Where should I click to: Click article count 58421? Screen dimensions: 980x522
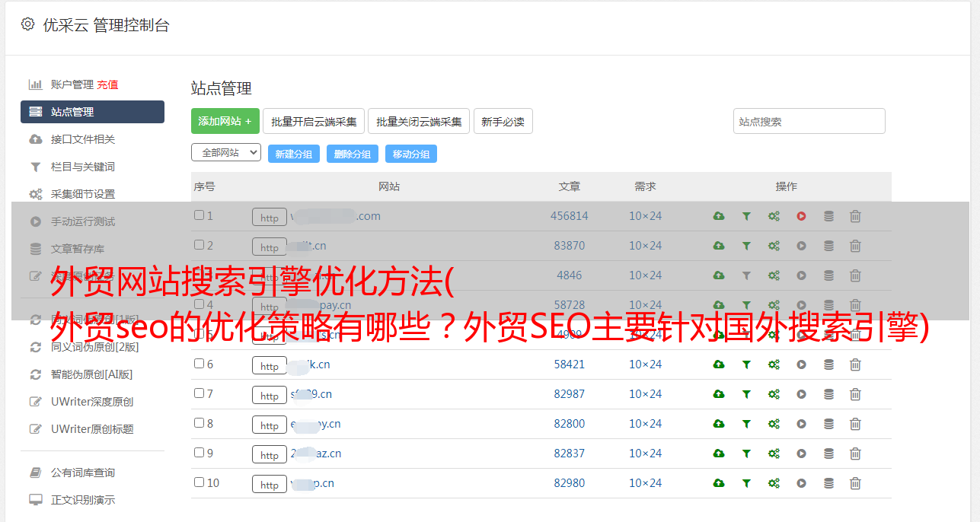click(x=570, y=364)
